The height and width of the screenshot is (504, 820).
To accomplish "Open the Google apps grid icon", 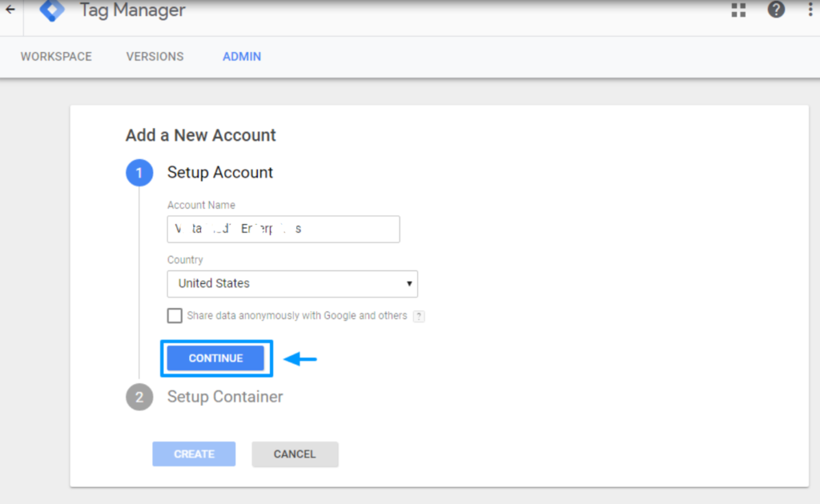I will (x=738, y=10).
